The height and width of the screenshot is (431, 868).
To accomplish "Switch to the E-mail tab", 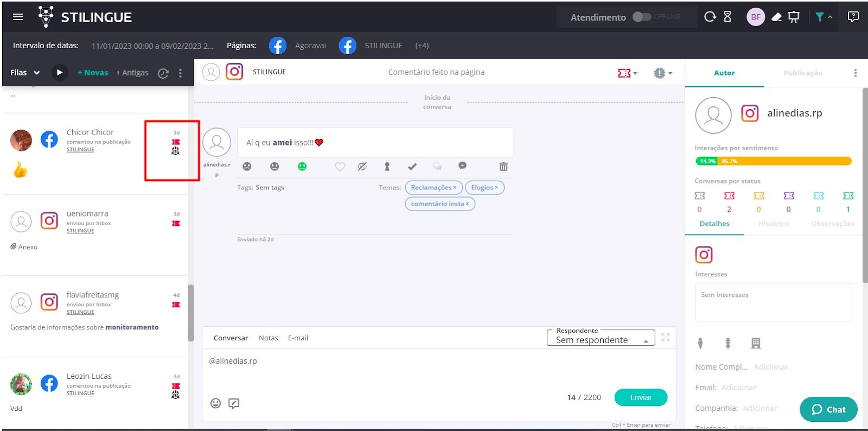I will [x=298, y=338].
